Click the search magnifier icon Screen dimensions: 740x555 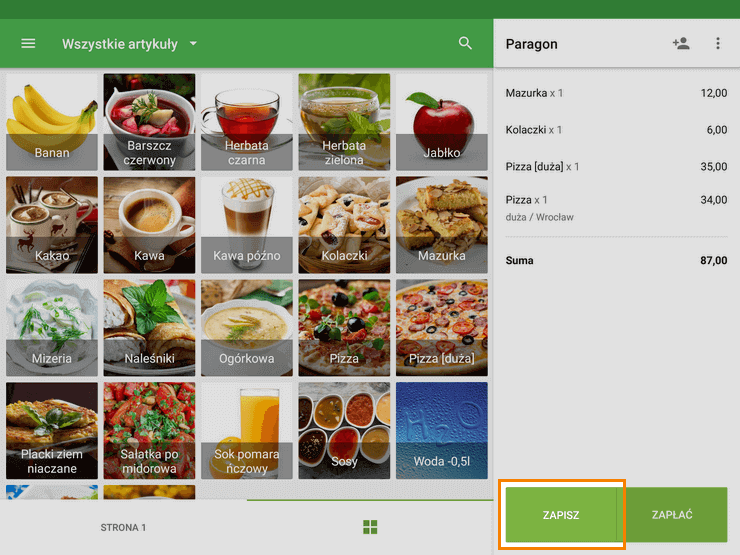(465, 43)
